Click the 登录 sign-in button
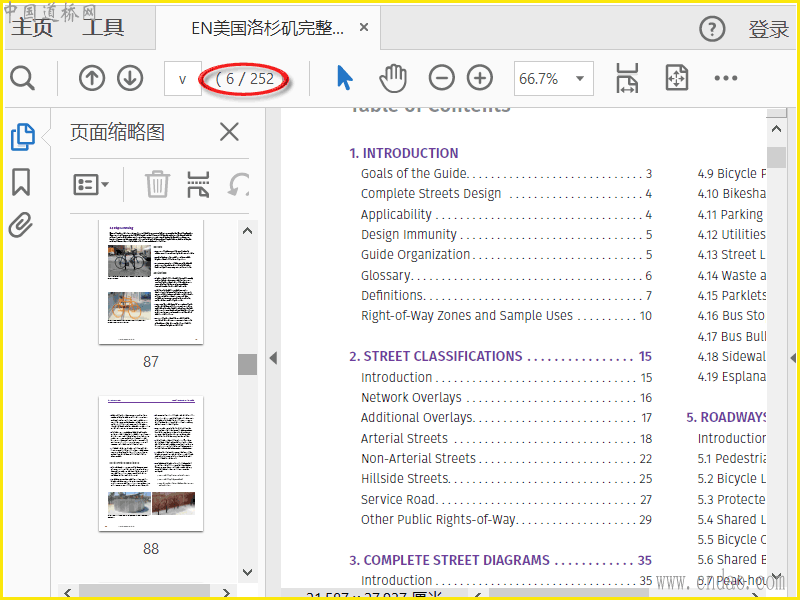800x600 pixels. pyautogui.click(x=768, y=29)
